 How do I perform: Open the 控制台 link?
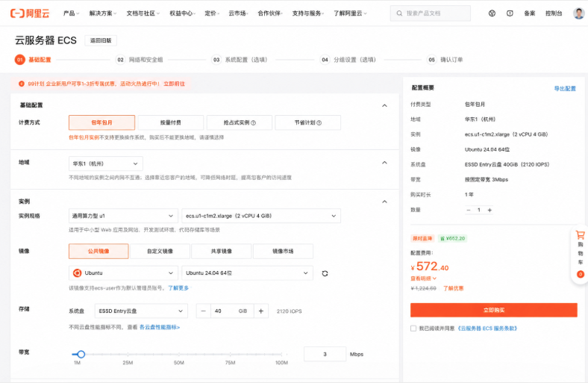554,13
